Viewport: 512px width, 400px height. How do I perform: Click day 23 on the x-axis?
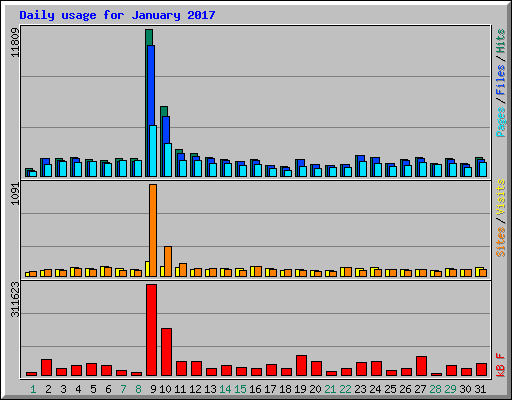(360, 389)
